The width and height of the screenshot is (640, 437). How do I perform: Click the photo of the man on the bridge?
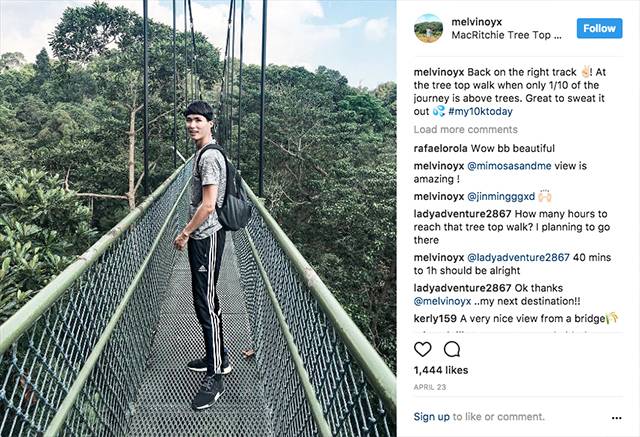(x=198, y=218)
